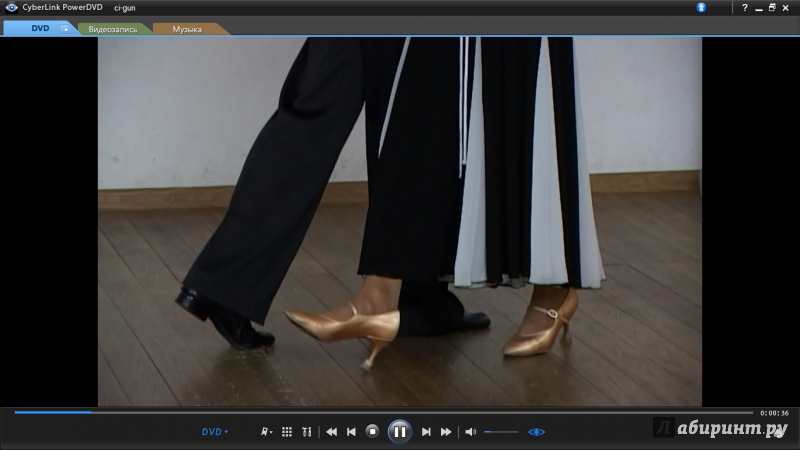Click the CyberLink PowerDVD logo
Viewport: 800px width, 450px height.
[11, 7]
